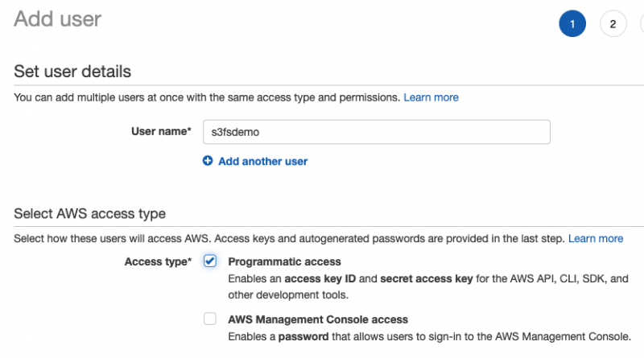Click the 'You can add multiple users' sentence
This screenshot has width=644, height=358.
coord(207,97)
